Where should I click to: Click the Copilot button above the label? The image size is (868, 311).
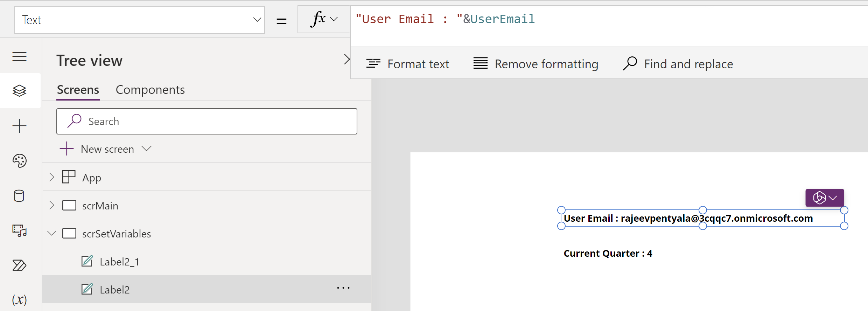(824, 198)
